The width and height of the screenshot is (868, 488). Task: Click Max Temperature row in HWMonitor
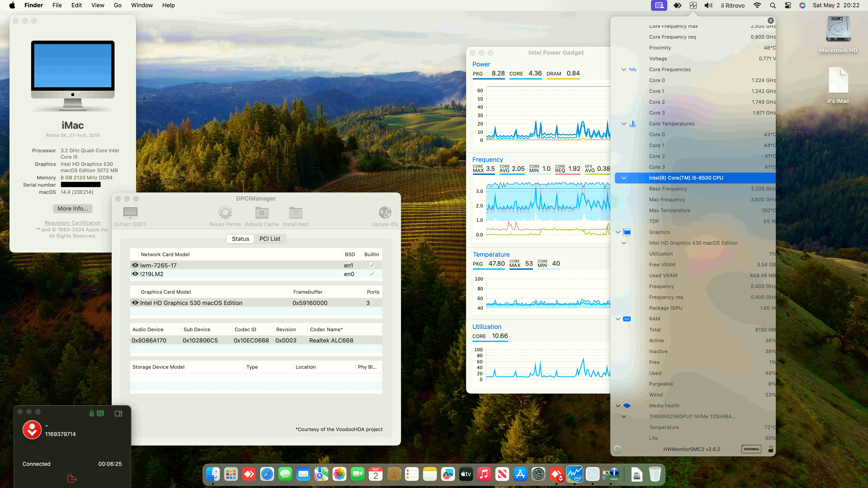click(695, 210)
